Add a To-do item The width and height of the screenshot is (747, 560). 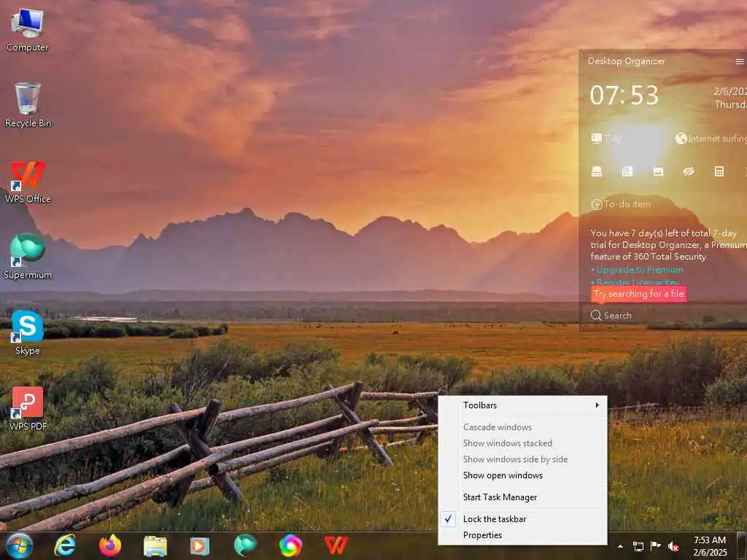[x=621, y=204]
